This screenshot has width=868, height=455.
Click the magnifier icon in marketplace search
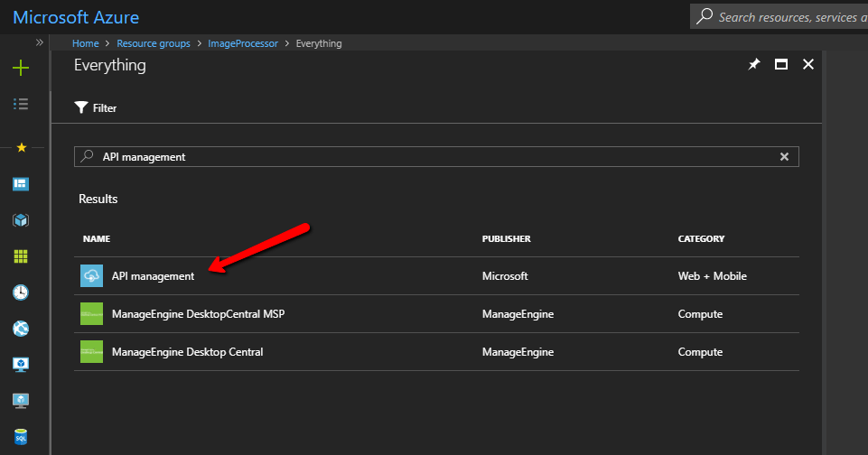click(x=87, y=156)
